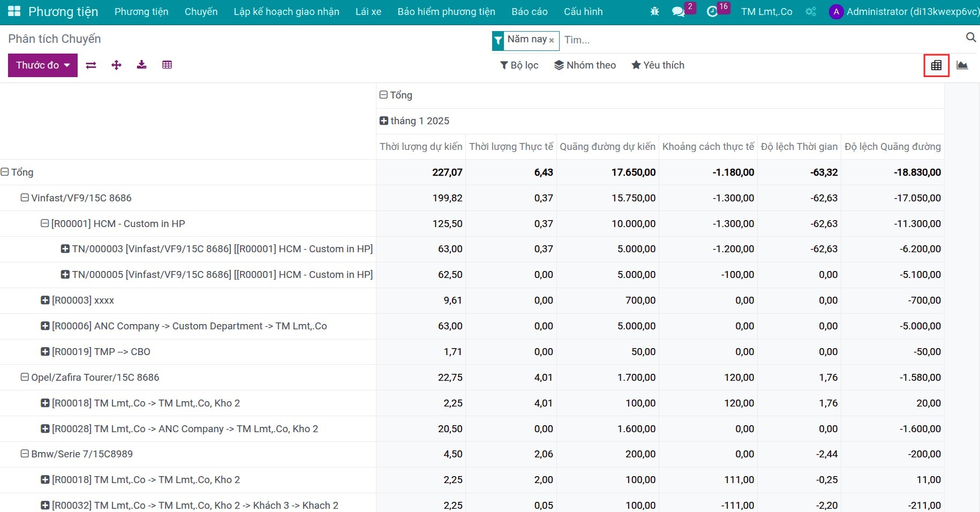Click the insert in spreadsheet grid icon
This screenshot has width=980, height=512.
[167, 65]
